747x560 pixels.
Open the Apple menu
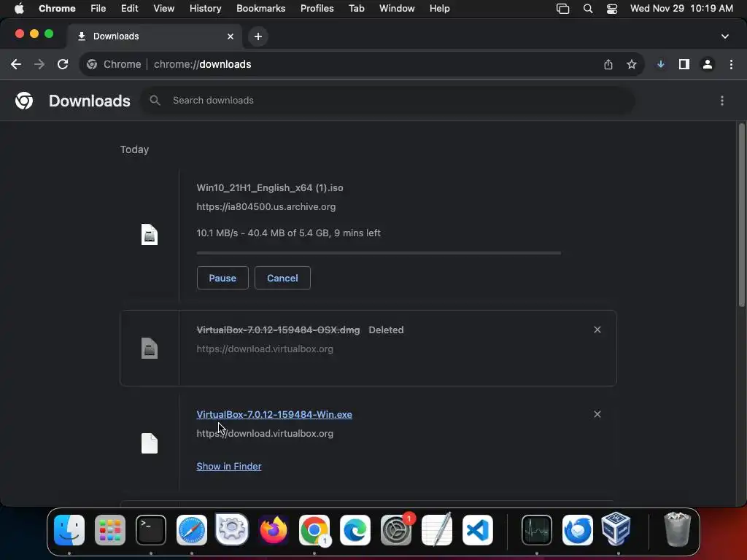tap(19, 9)
